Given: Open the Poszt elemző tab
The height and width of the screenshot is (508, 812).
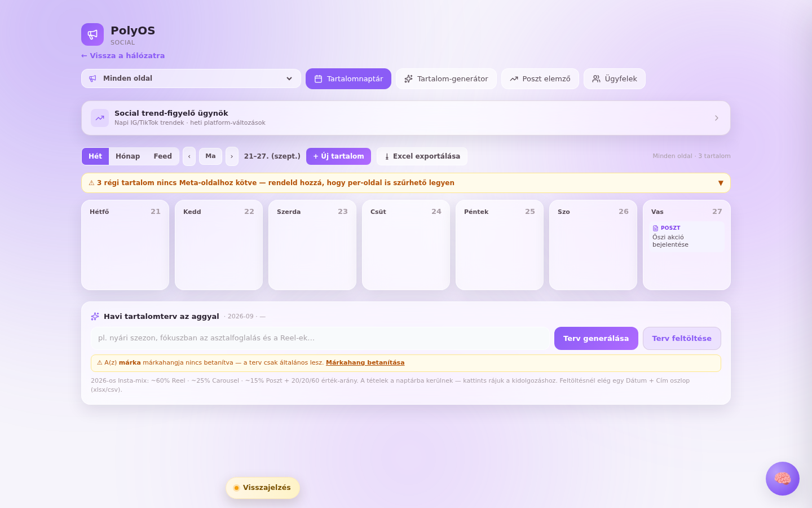Looking at the screenshot, I should [540, 79].
